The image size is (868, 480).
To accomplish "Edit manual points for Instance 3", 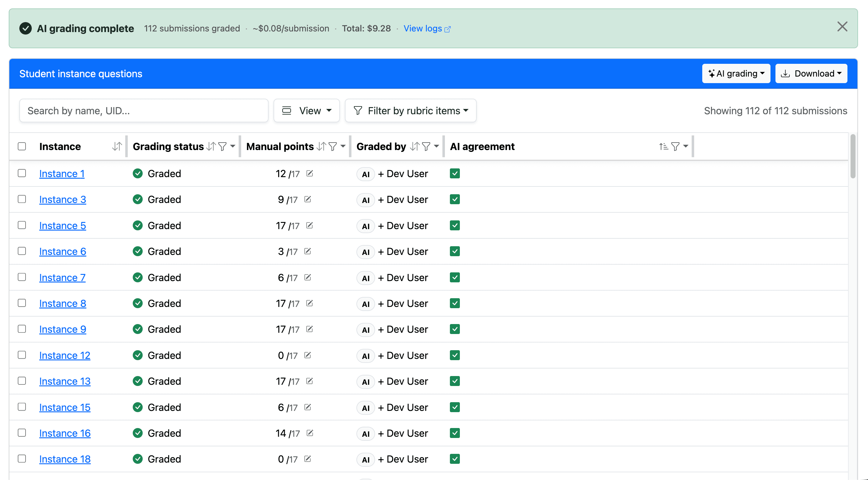I will (308, 199).
